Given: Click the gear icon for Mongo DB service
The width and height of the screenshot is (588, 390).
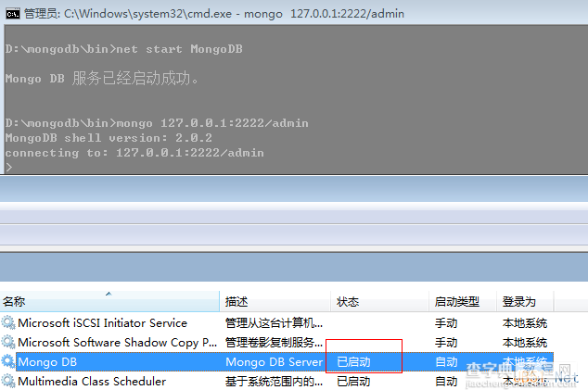Looking at the screenshot, I should coord(7,361).
